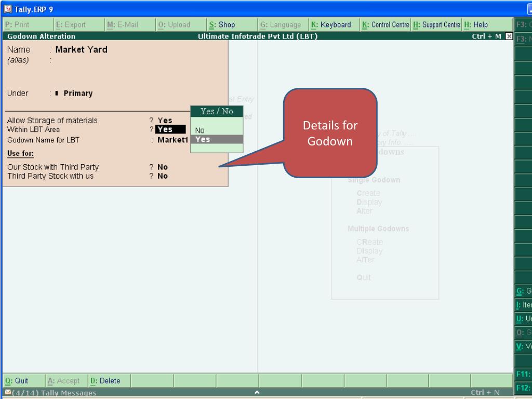
Task: Select Yes in the Yes / No list
Action: point(217,139)
